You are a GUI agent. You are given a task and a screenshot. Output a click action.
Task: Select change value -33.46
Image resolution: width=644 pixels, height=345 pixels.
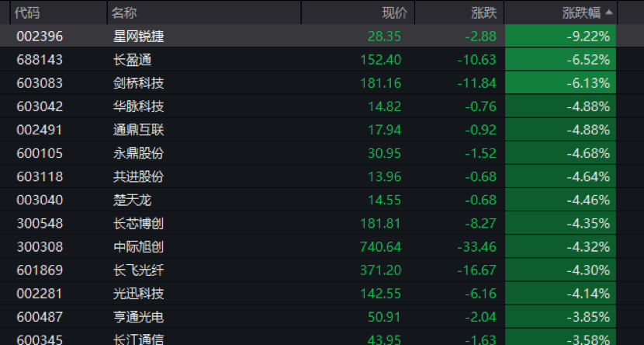click(477, 247)
